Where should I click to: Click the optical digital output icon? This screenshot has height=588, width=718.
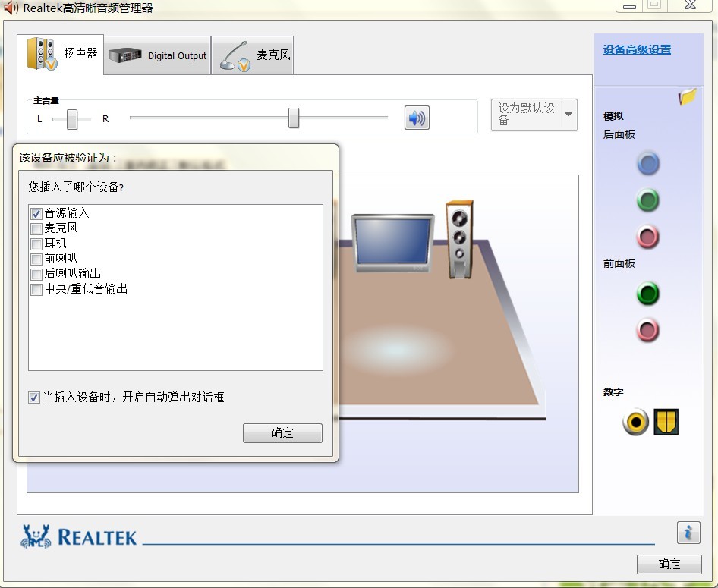click(x=666, y=421)
